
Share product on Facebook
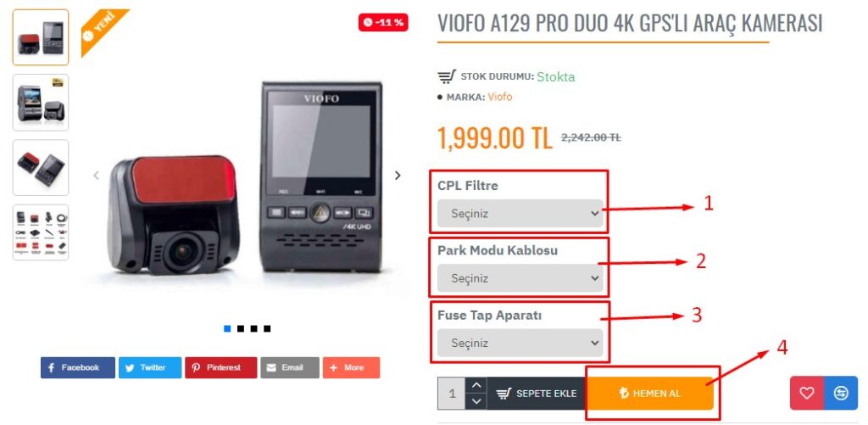pyautogui.click(x=77, y=367)
